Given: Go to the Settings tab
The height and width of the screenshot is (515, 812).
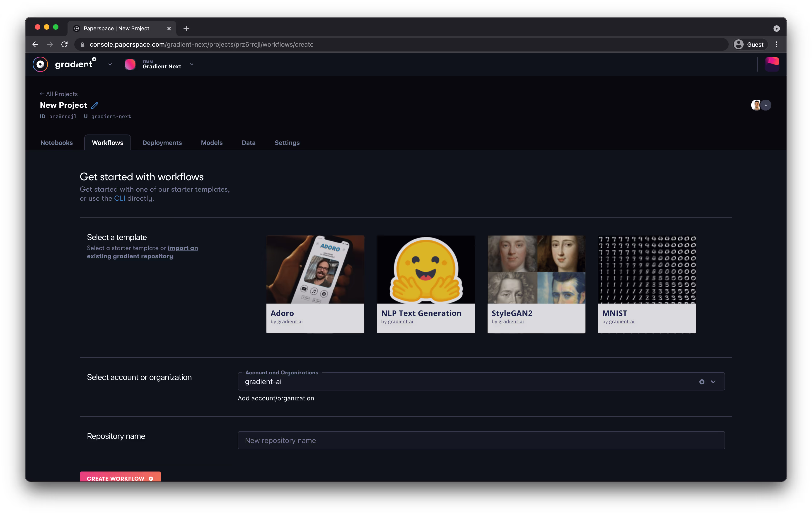Looking at the screenshot, I should pos(287,143).
